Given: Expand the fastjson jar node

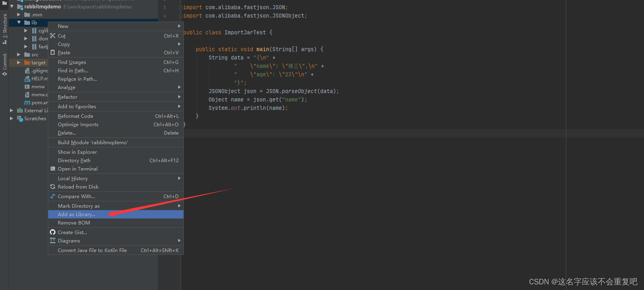Looking at the screenshot, I should pyautogui.click(x=26, y=46).
